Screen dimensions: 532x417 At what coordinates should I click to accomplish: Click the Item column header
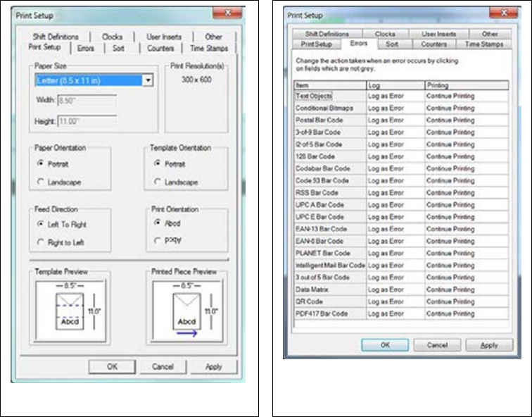pos(330,85)
